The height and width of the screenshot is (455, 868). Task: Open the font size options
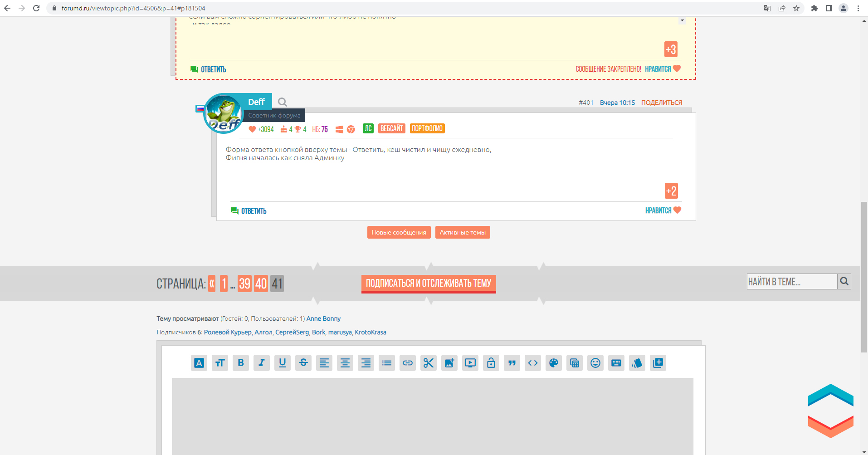point(220,363)
